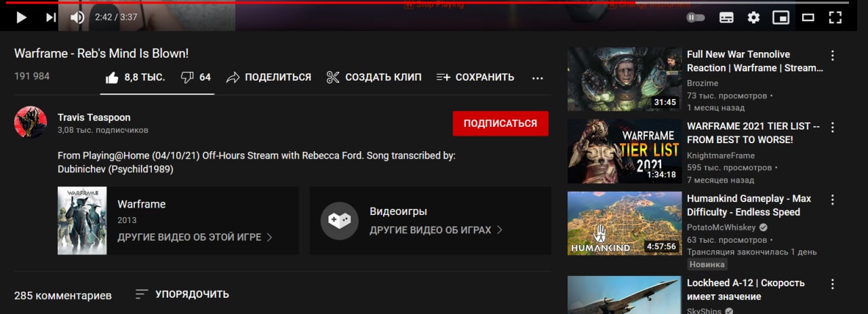The image size is (868, 314).
Task: Click the 191 984 view count
Action: (32, 76)
